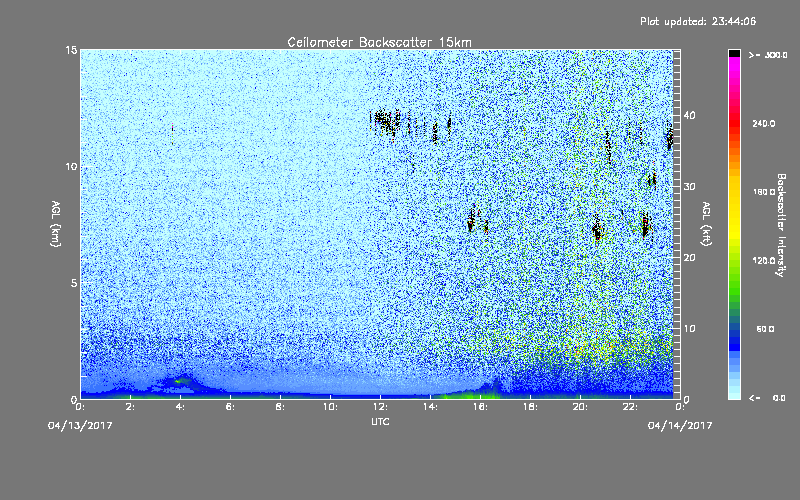The image size is (800, 500).
Task: Click the green low-level feature near 4 UTC
Action: click(x=180, y=381)
